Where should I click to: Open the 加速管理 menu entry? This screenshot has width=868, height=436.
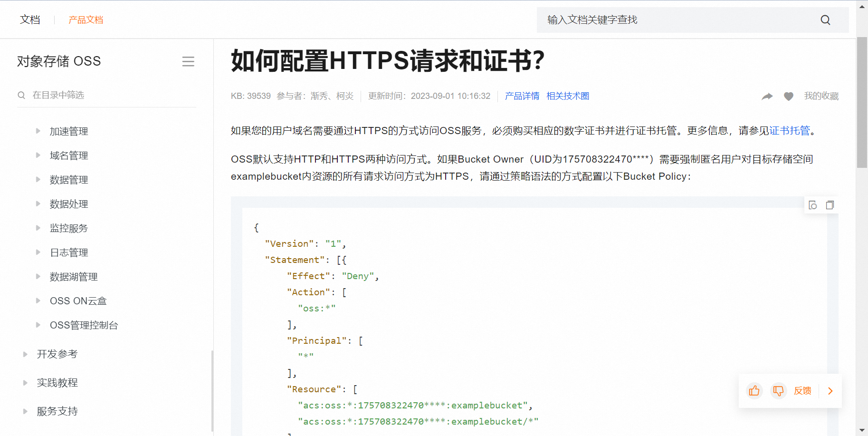[x=69, y=131]
